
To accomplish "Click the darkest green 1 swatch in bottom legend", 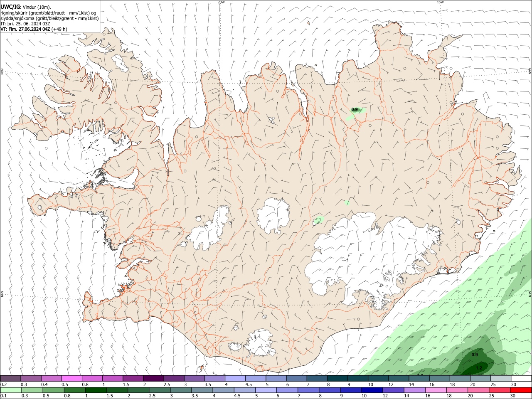I will pos(96,390).
